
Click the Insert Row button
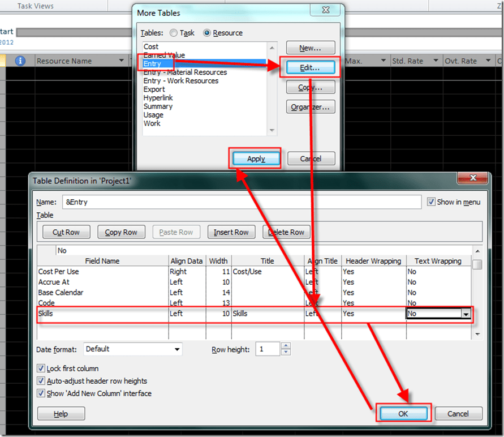[x=231, y=232]
